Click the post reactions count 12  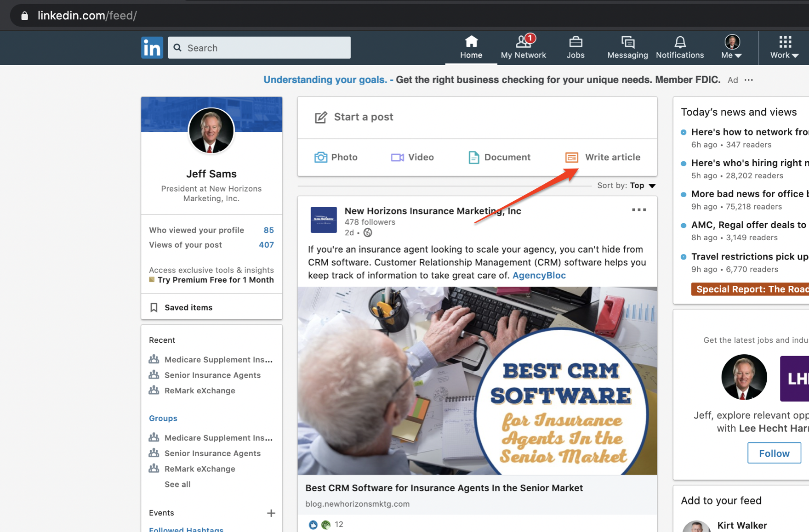[339, 524]
